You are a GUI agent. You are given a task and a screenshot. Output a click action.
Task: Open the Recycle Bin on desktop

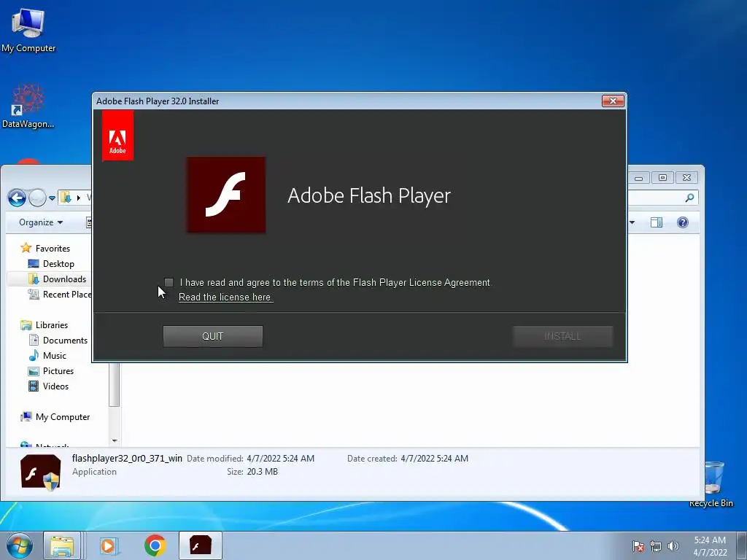click(x=713, y=484)
